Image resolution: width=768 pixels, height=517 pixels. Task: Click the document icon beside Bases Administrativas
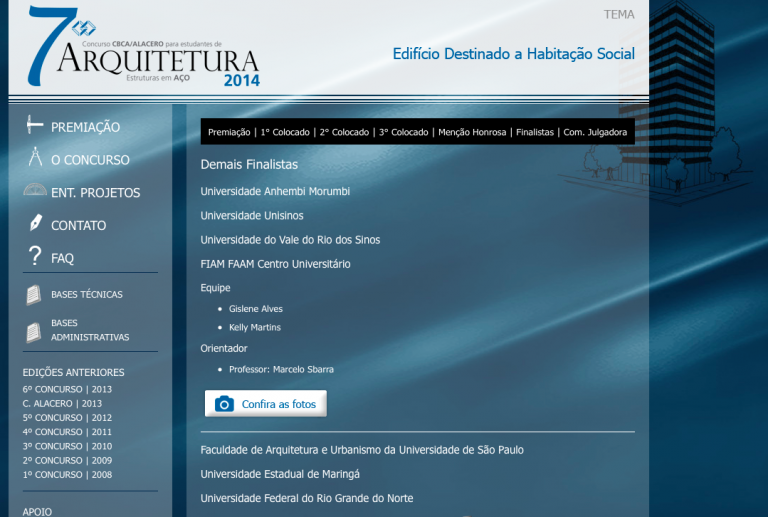(33, 332)
